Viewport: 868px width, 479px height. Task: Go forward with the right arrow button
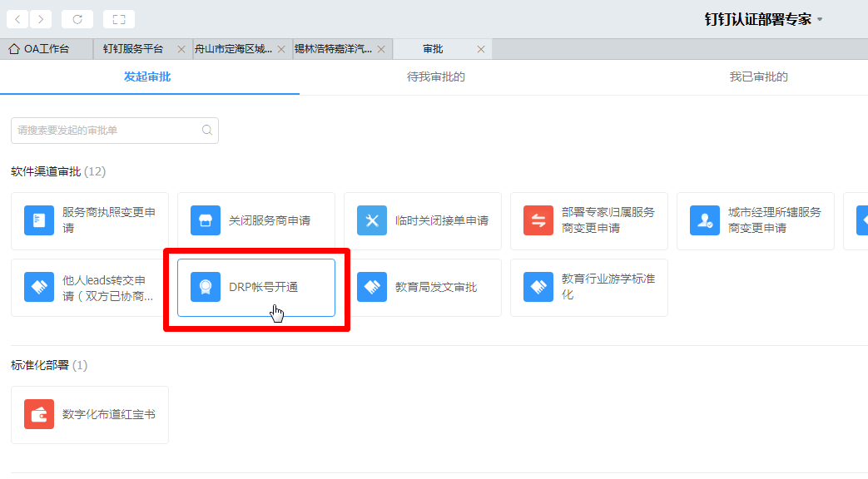pyautogui.click(x=41, y=19)
